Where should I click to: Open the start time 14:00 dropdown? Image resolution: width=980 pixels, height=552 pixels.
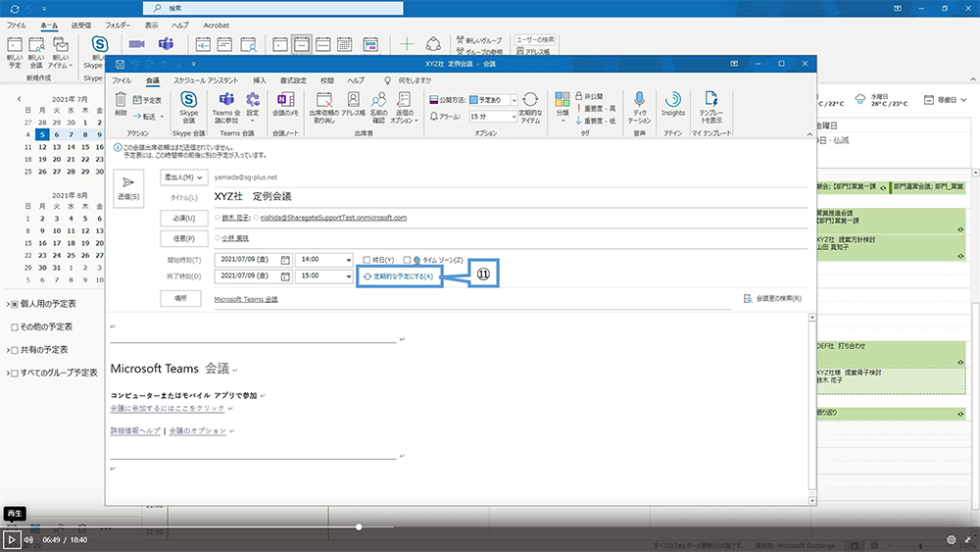pos(349,260)
